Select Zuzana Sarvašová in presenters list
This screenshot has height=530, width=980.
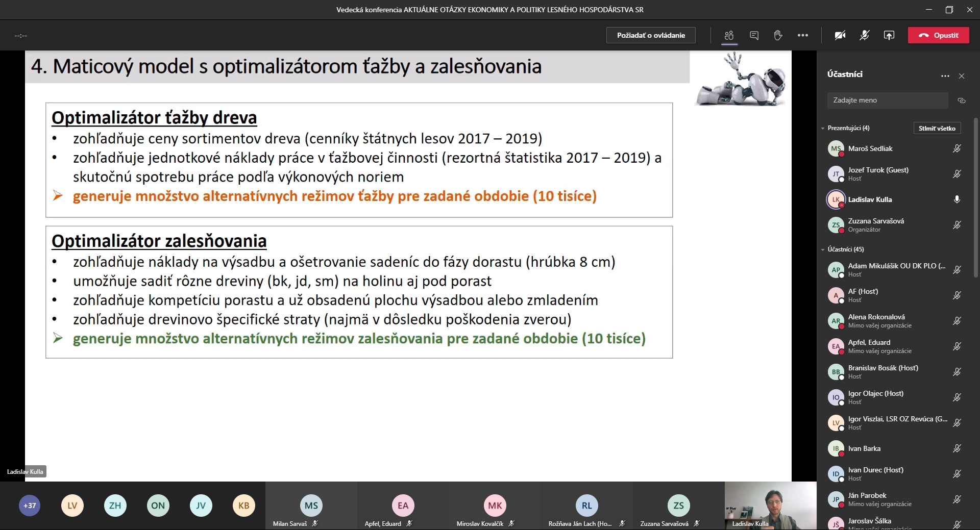[875, 224]
